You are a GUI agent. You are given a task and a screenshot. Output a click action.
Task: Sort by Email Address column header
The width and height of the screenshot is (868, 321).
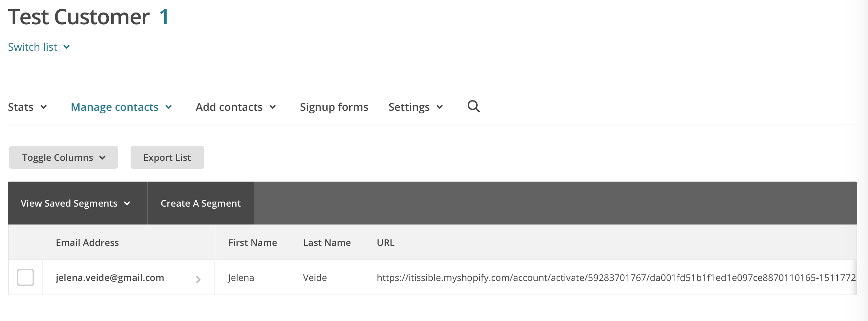87,243
